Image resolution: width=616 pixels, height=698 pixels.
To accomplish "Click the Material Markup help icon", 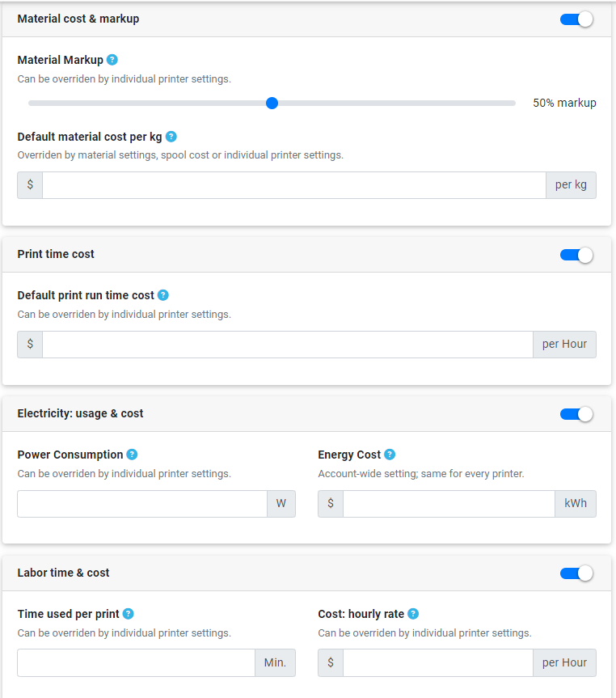I will 112,60.
